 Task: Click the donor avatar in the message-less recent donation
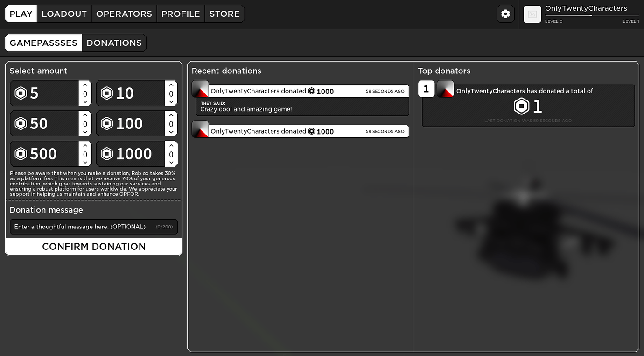pos(200,129)
